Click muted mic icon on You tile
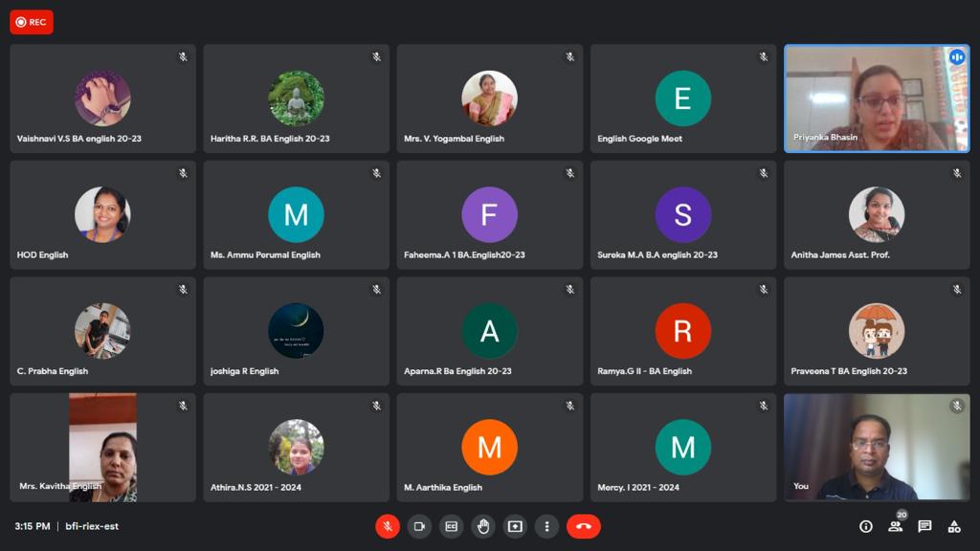 click(957, 406)
